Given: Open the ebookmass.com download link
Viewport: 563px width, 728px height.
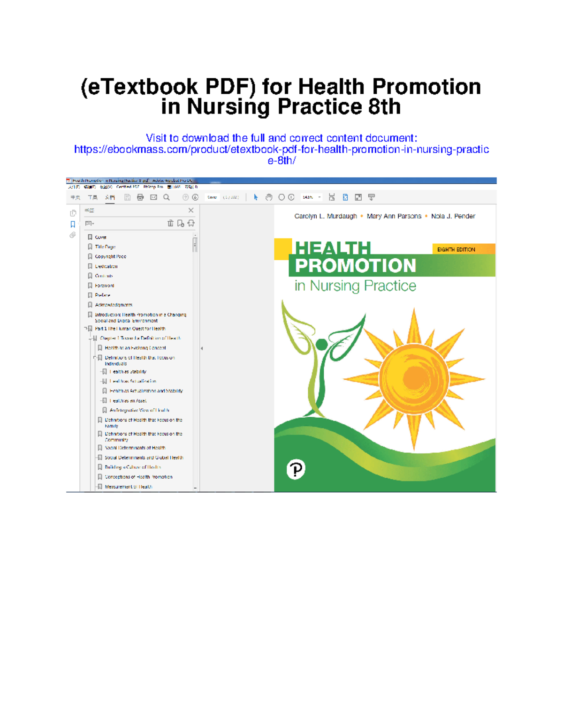Looking at the screenshot, I should click(281, 155).
